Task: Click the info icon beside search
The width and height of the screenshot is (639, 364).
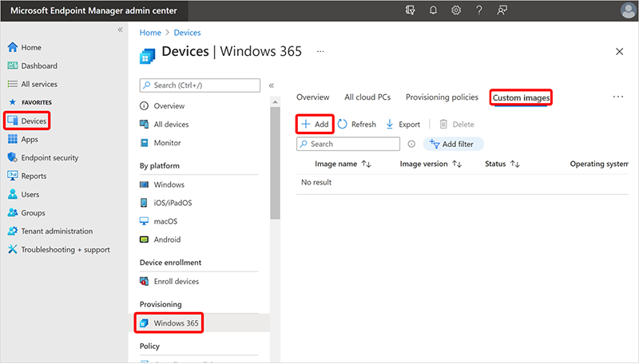Action: pos(411,144)
